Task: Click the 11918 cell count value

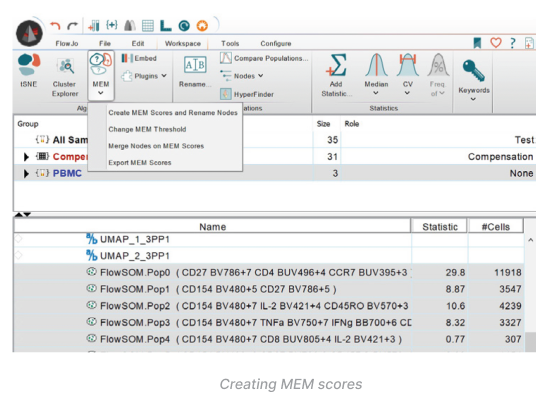Action: tap(508, 272)
